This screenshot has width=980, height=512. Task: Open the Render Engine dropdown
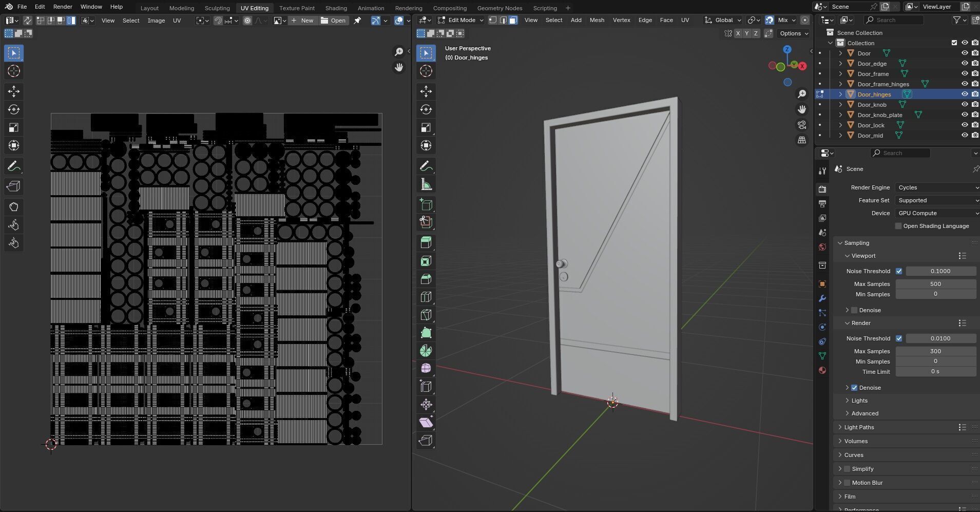coord(937,187)
